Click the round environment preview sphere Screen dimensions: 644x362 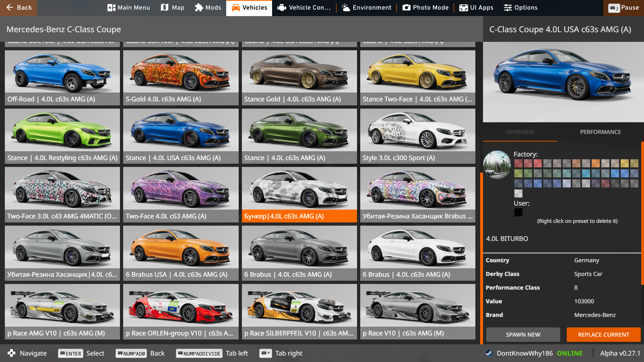tap(497, 165)
